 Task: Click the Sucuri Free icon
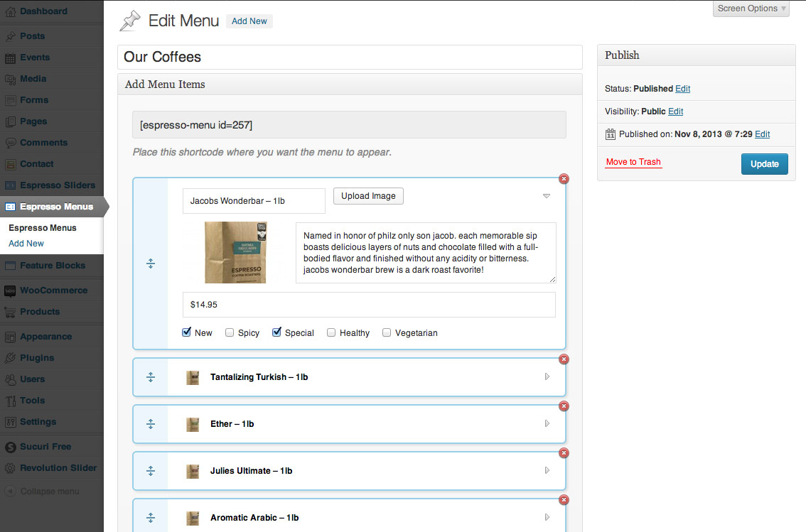pos(10,447)
